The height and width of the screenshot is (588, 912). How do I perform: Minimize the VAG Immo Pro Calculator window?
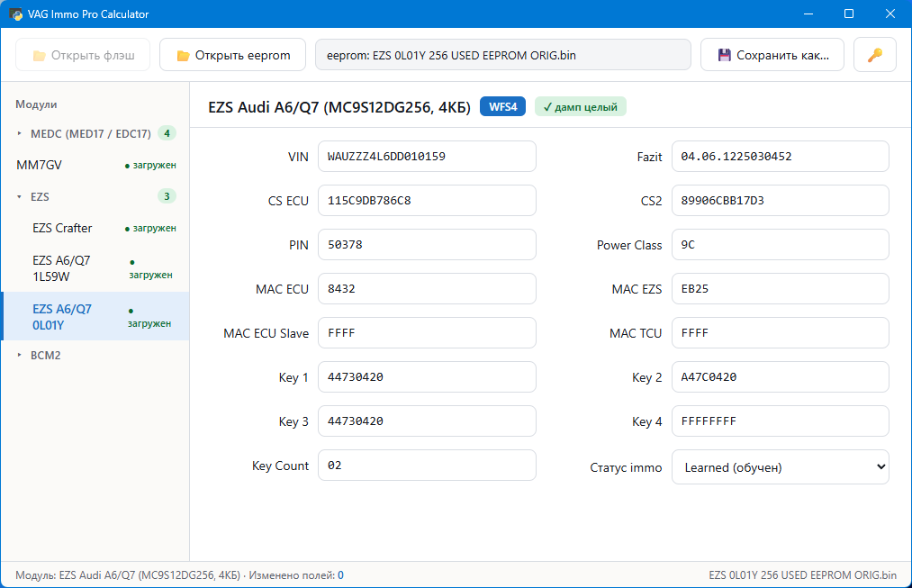[x=808, y=14]
